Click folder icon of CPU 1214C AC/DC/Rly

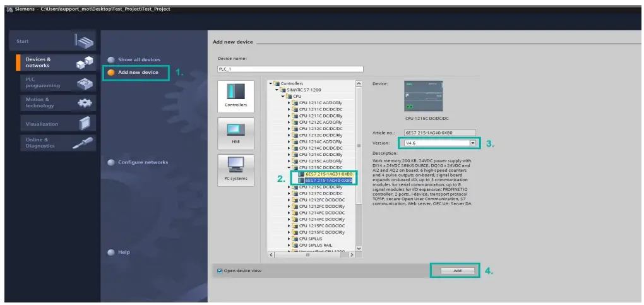tap(295, 141)
